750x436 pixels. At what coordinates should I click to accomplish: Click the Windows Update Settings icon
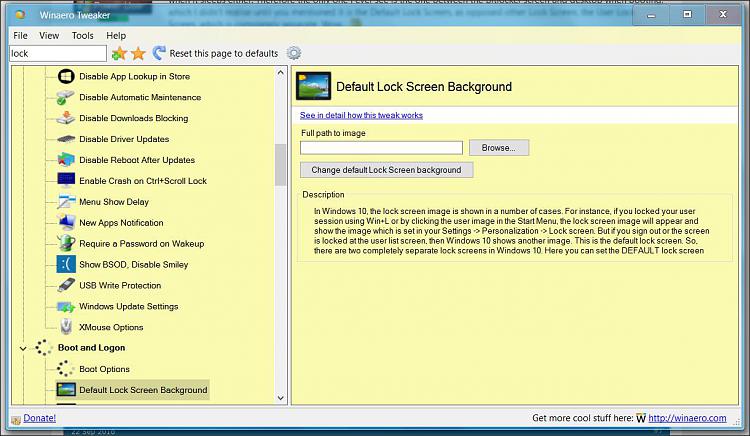click(66, 306)
